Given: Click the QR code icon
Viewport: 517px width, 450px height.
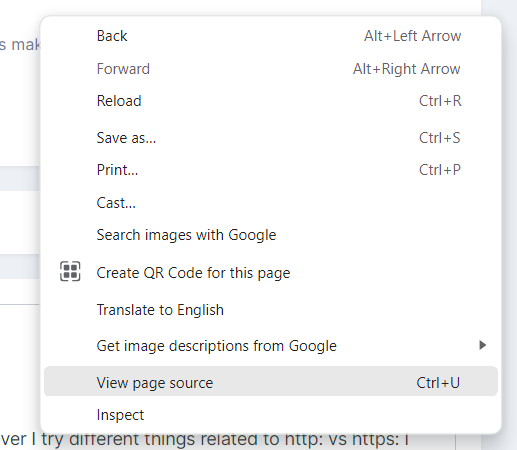Looking at the screenshot, I should [70, 271].
